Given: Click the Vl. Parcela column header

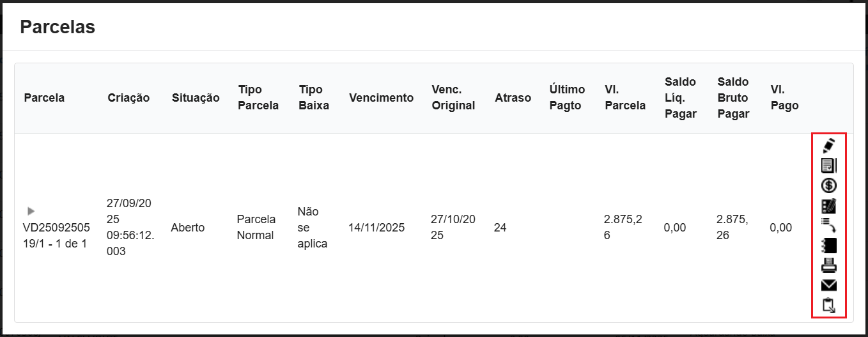Looking at the screenshot, I should (624, 98).
